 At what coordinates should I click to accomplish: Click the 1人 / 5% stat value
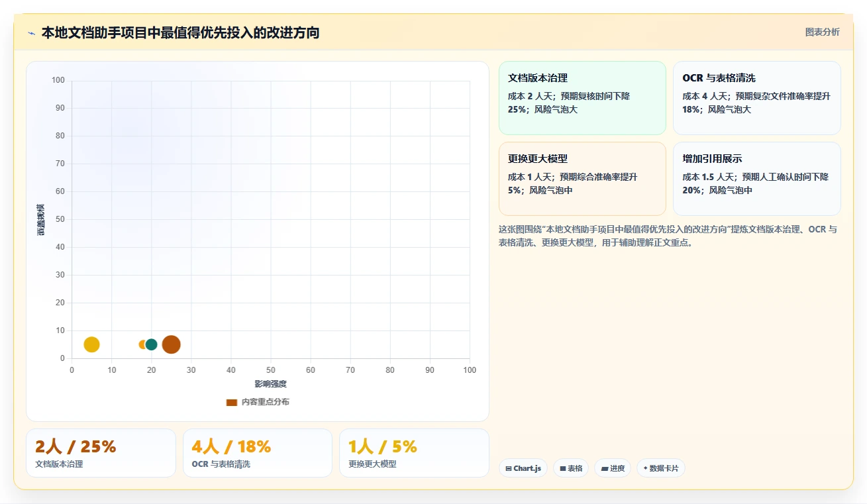pyautogui.click(x=383, y=447)
